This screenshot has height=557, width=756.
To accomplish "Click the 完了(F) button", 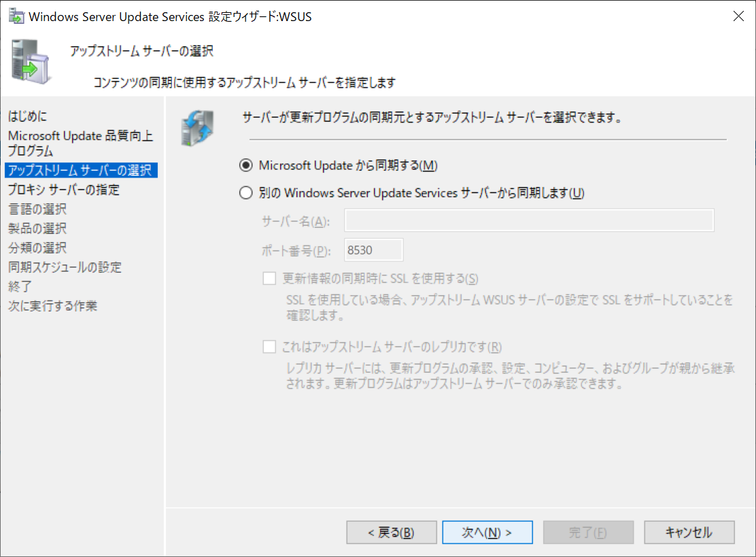I will click(x=588, y=533).
